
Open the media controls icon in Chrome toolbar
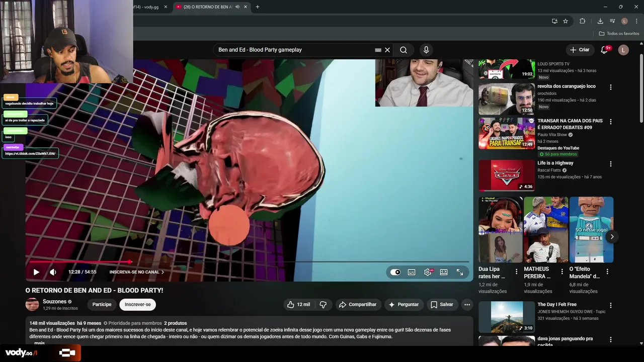pyautogui.click(x=612, y=21)
